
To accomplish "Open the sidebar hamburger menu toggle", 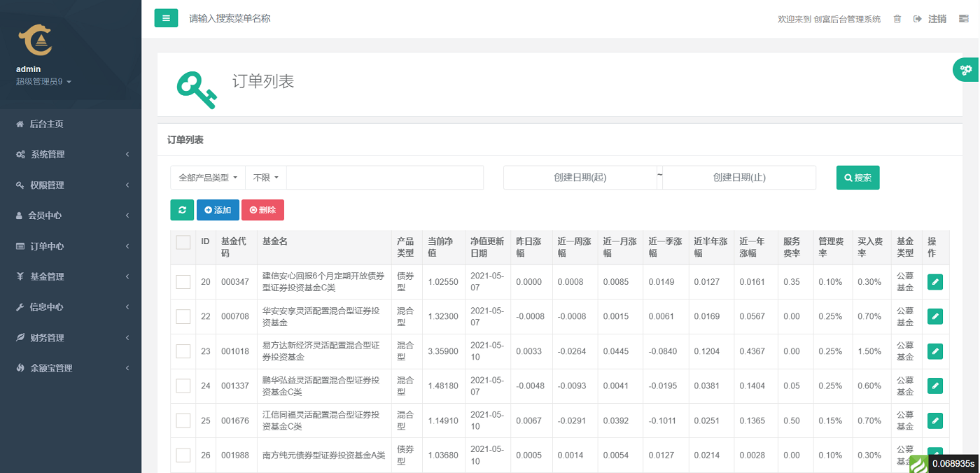I will pos(166,17).
